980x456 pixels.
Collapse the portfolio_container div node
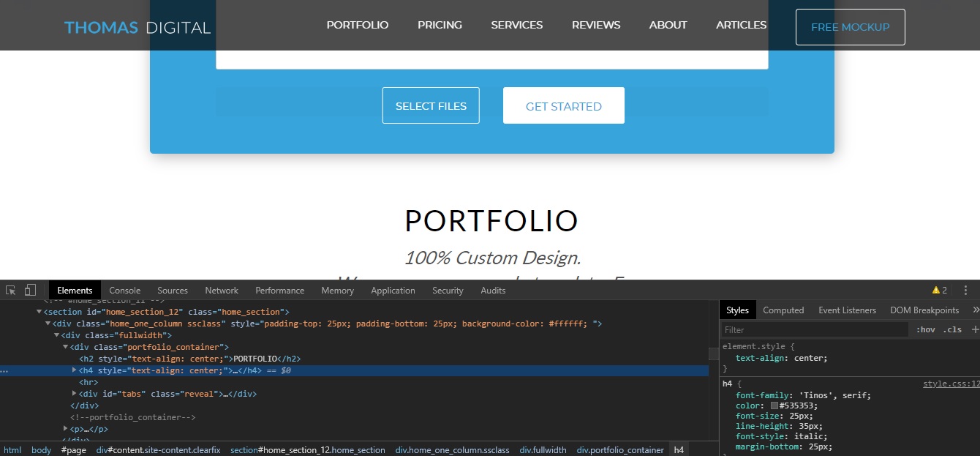66,347
